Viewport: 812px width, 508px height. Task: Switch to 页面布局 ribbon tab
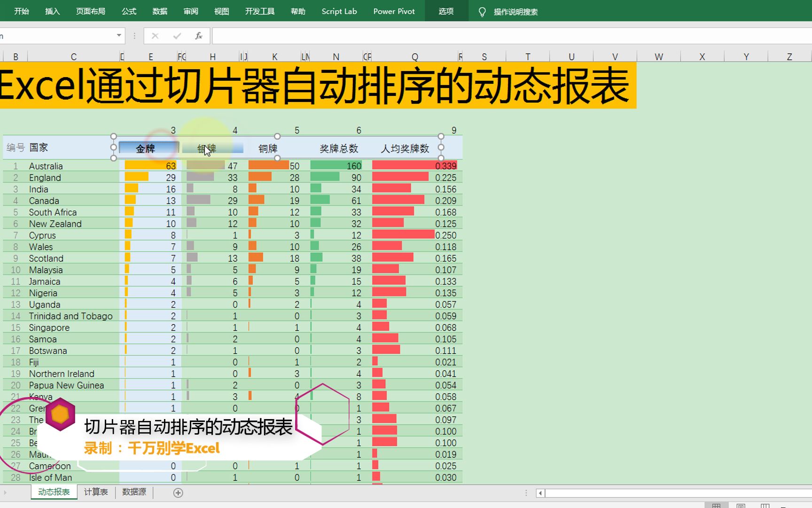point(91,11)
